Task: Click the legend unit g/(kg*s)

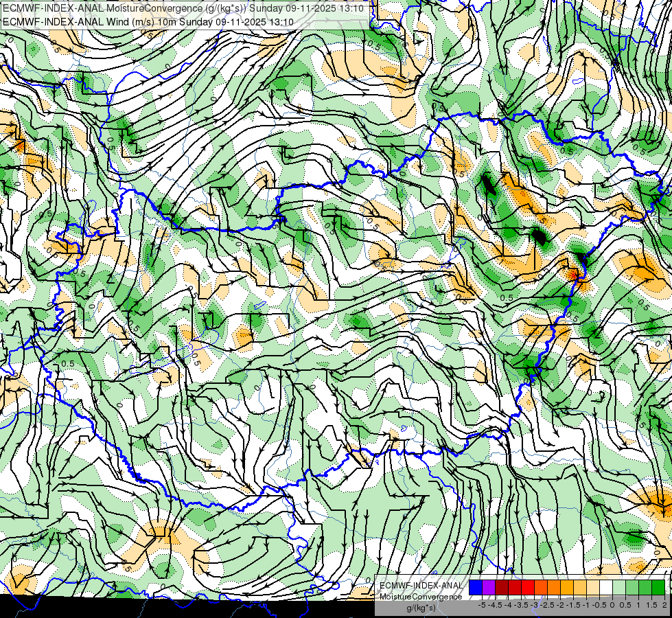Action: click(421, 608)
